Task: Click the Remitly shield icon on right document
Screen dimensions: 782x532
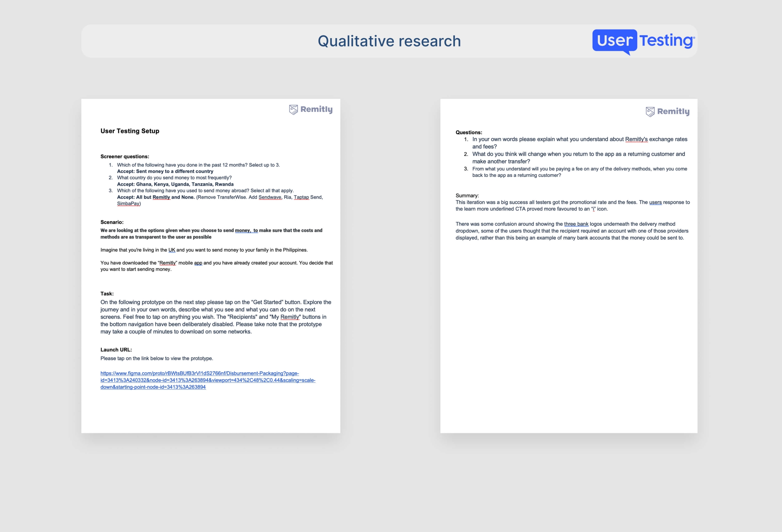Action: (x=650, y=112)
